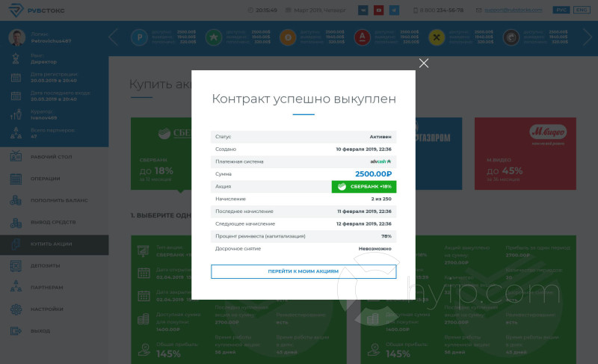Click creation date 10 февраля 2019, 22:36
Image resolution: width=598 pixels, height=364 pixels.
click(x=363, y=149)
